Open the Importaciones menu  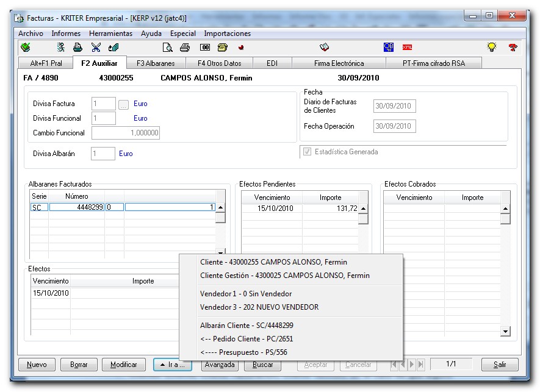228,34
